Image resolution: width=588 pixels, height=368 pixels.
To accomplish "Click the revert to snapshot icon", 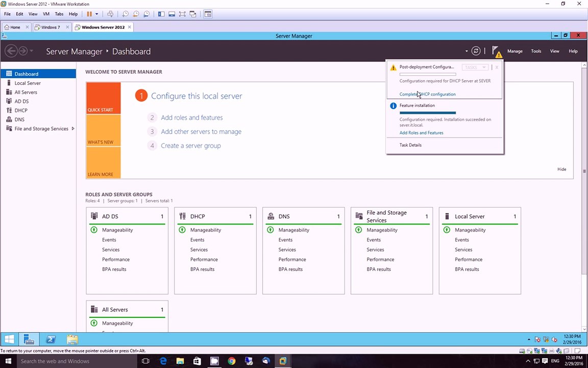I will coord(136,14).
